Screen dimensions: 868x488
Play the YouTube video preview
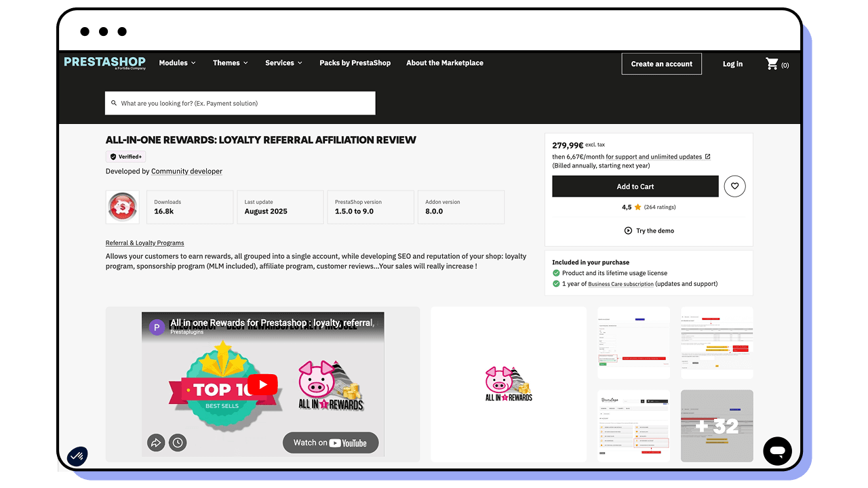[x=262, y=386]
